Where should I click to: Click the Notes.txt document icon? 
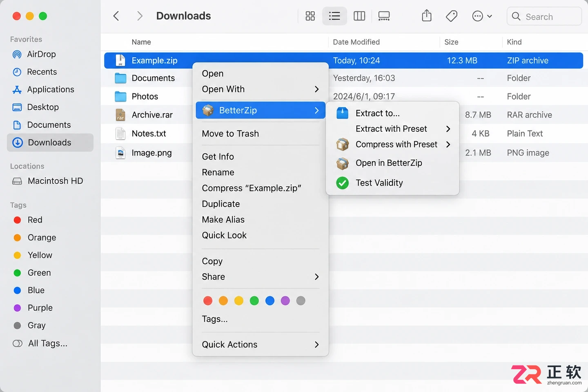pos(120,134)
